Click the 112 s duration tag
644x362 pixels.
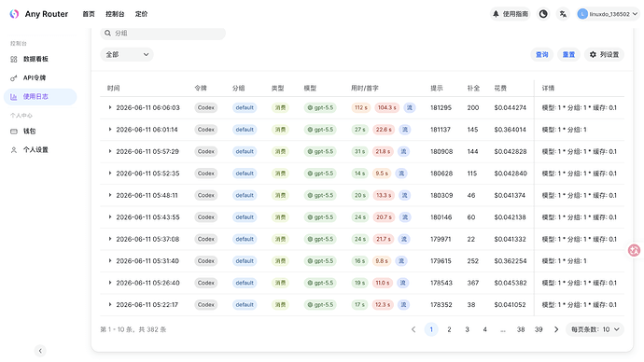[x=361, y=107]
